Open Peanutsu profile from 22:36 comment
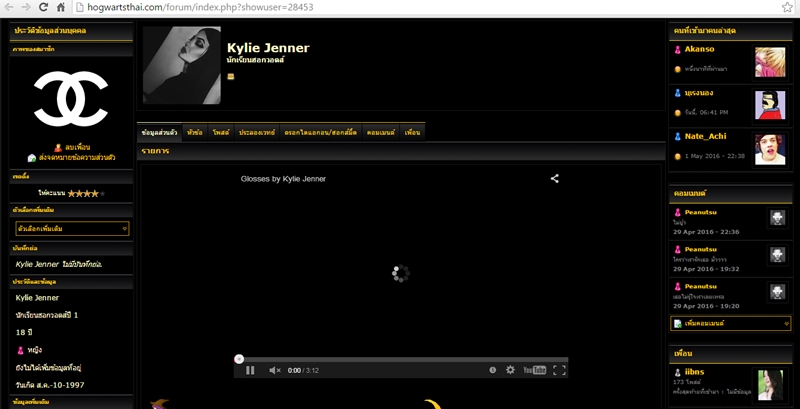 coord(701,212)
